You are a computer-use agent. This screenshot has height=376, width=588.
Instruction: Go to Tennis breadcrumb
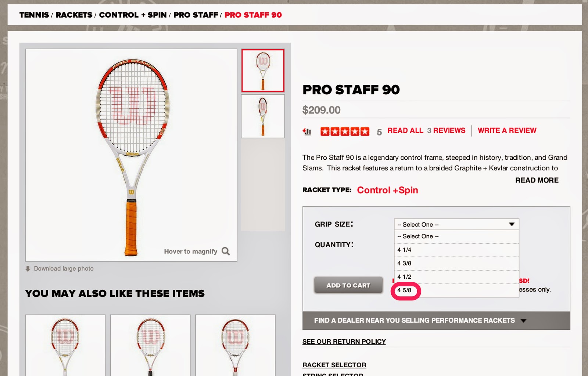click(34, 15)
